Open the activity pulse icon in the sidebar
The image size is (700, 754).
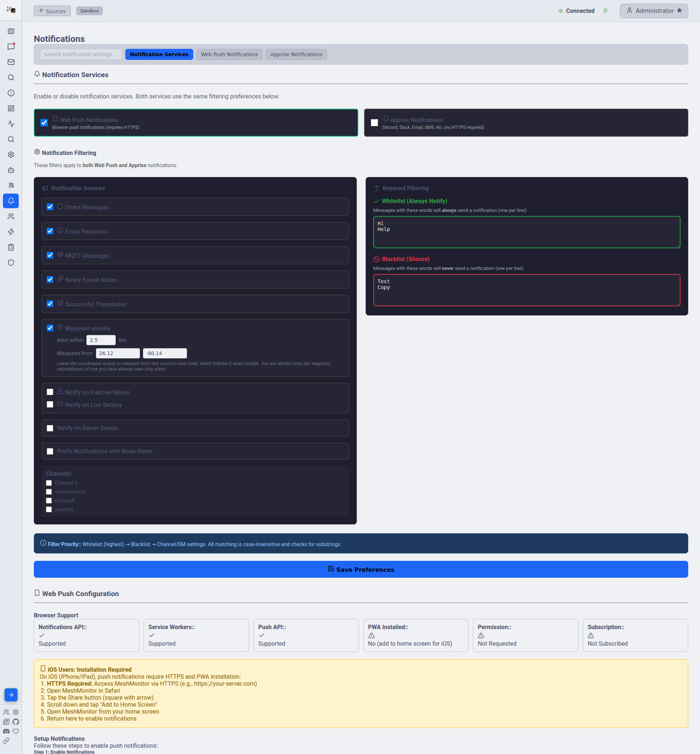[11, 124]
